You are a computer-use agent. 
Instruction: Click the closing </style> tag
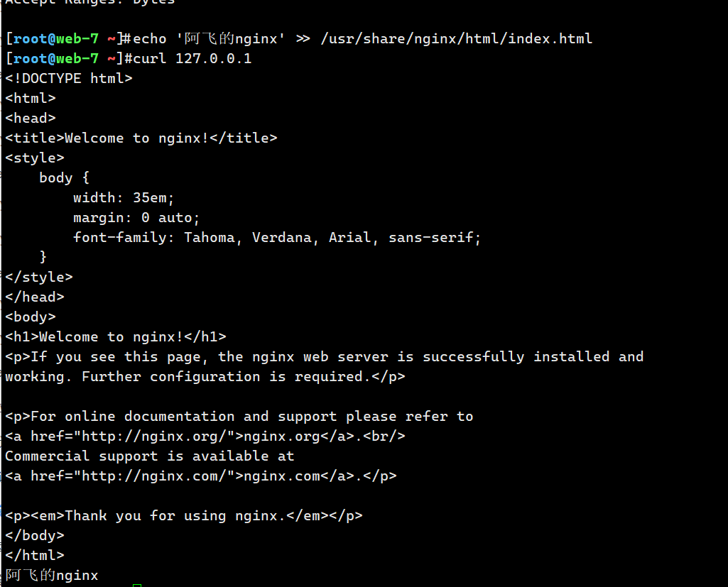38,277
